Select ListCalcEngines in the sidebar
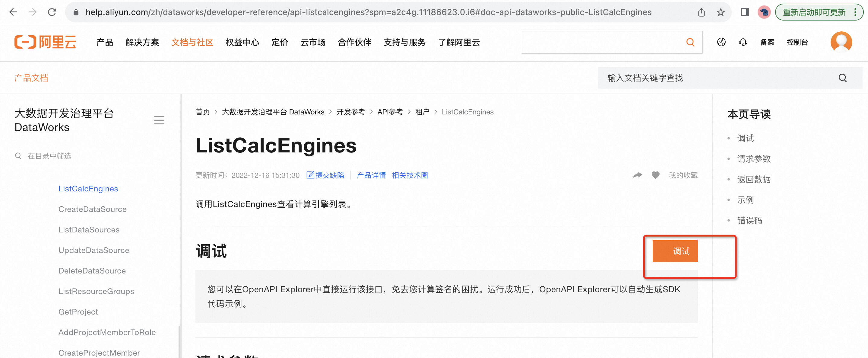This screenshot has height=358, width=868. (88, 188)
